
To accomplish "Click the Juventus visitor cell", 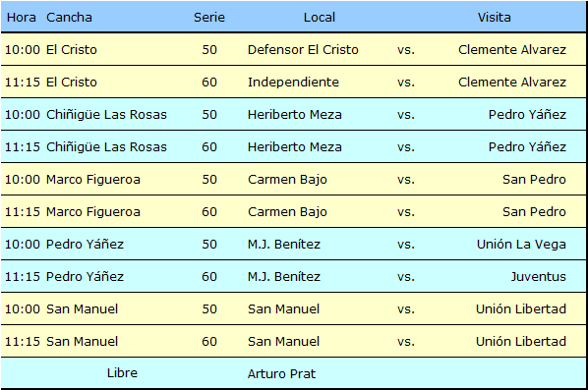I will coord(538,276).
